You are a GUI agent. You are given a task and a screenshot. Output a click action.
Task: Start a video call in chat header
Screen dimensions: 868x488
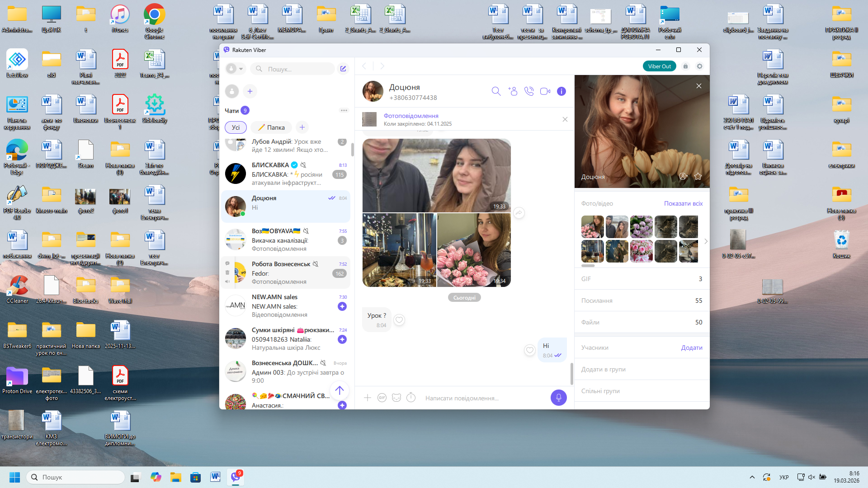545,91
